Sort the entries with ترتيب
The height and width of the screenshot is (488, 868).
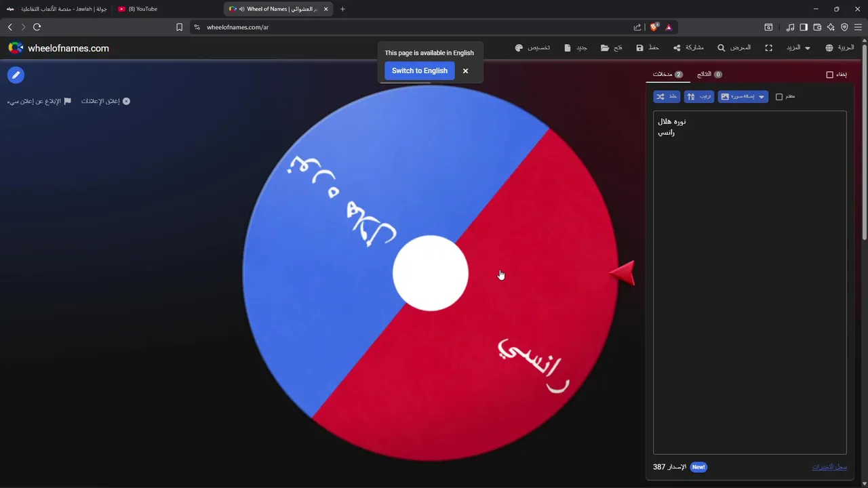coord(699,97)
